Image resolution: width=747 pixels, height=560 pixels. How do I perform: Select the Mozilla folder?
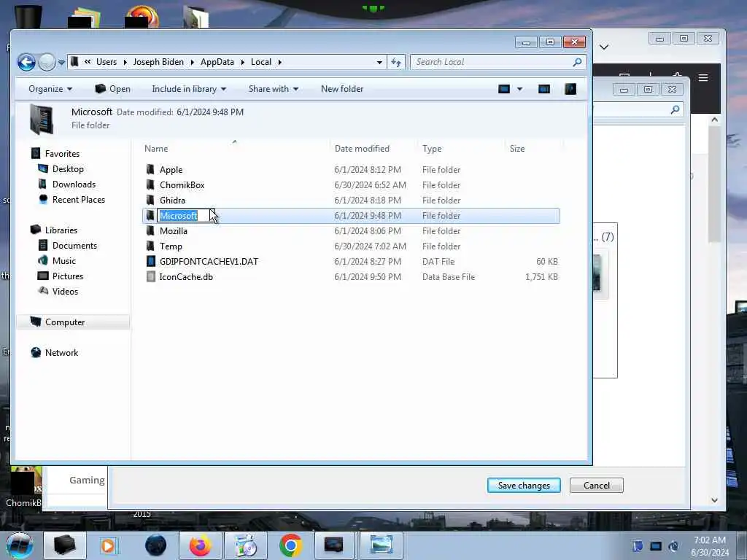click(x=174, y=231)
